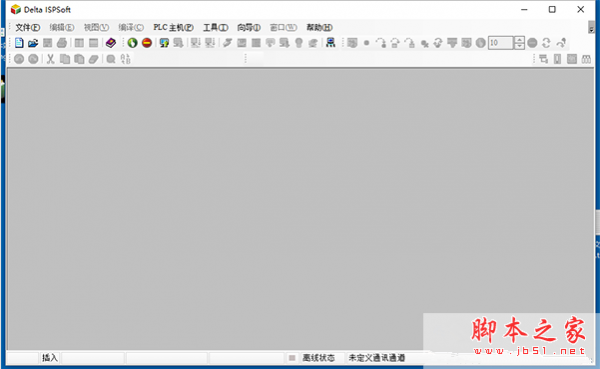This screenshot has width=600, height=369.
Task: Click the grayed-out pencil toolbar icon
Action: coord(228,43)
